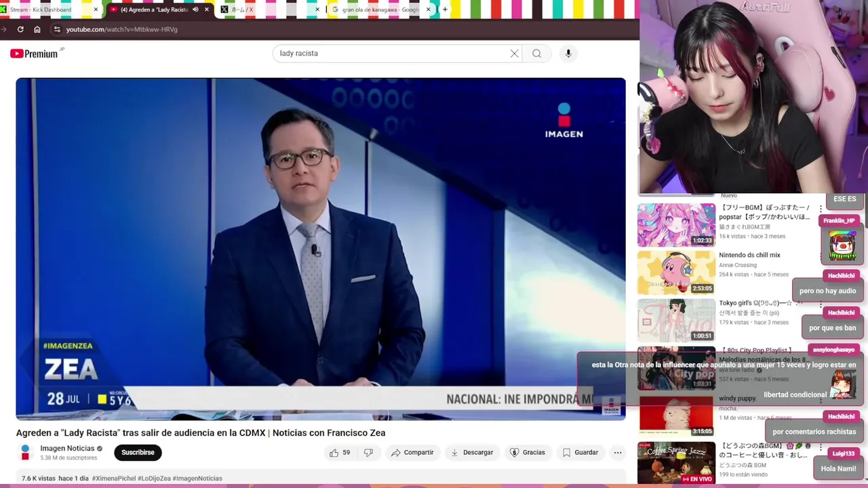
Task: Click the Annie Crossing channel name
Action: tap(738, 265)
